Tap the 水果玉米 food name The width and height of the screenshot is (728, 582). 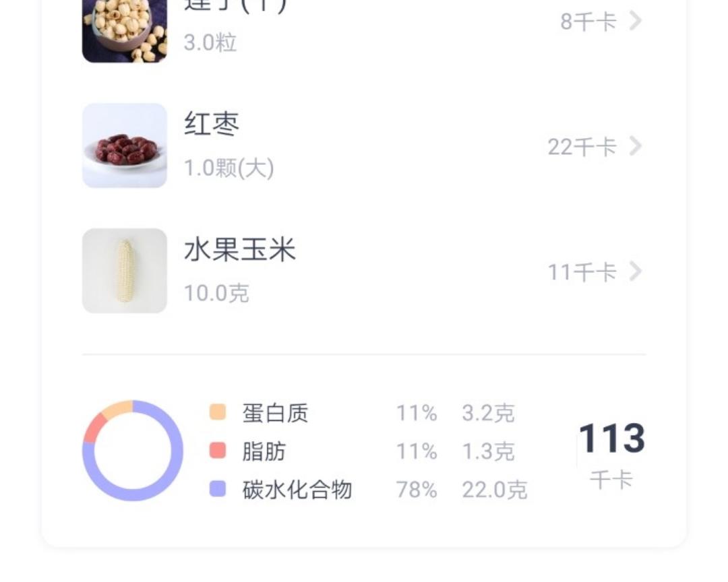pyautogui.click(x=239, y=250)
